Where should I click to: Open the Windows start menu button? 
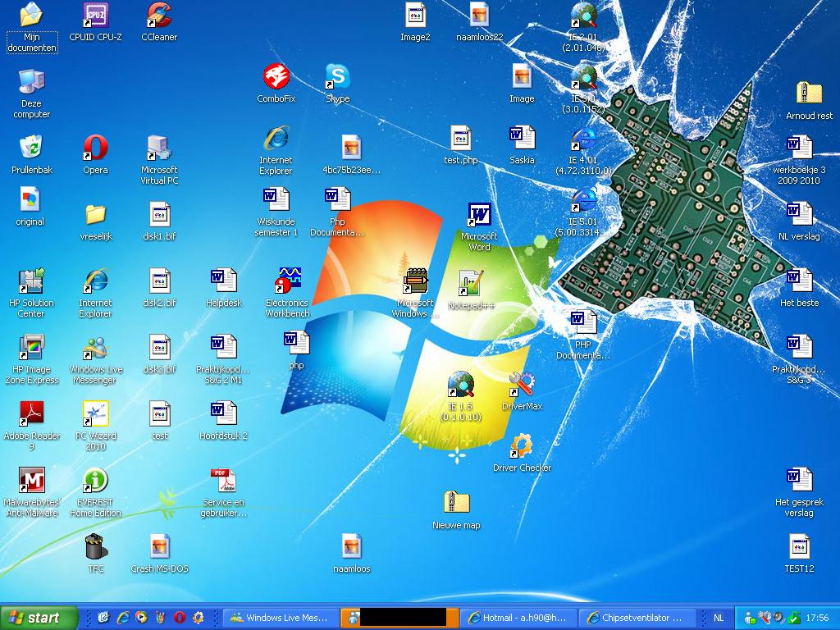[39, 618]
